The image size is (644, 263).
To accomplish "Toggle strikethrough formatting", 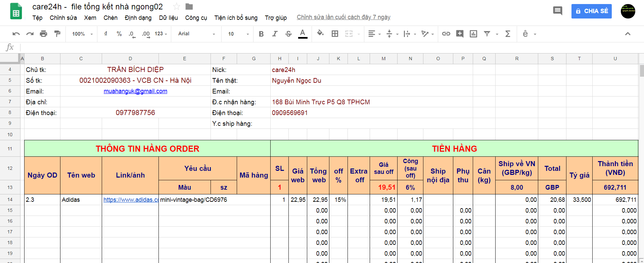I will click(x=288, y=34).
